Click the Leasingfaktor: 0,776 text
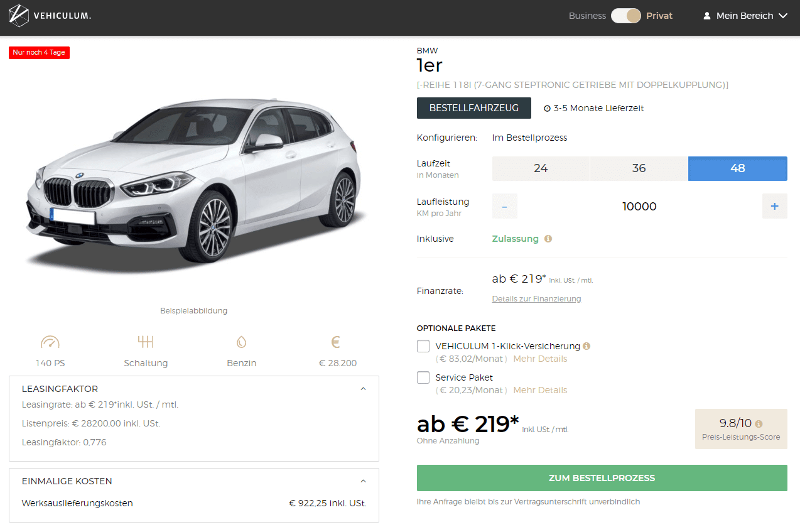The height and width of the screenshot is (532, 800). [64, 442]
